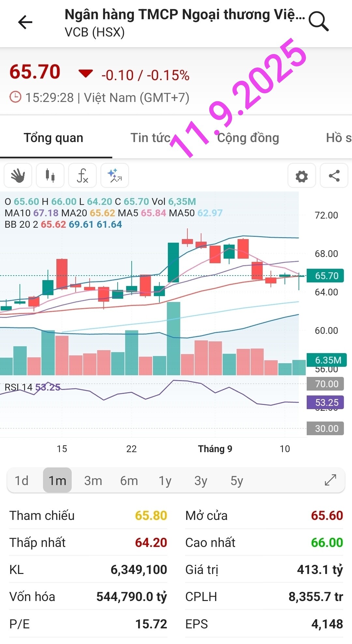Tap the VCB (HSX) ticker subtitle
The height and width of the screenshot is (644, 352).
[95, 32]
